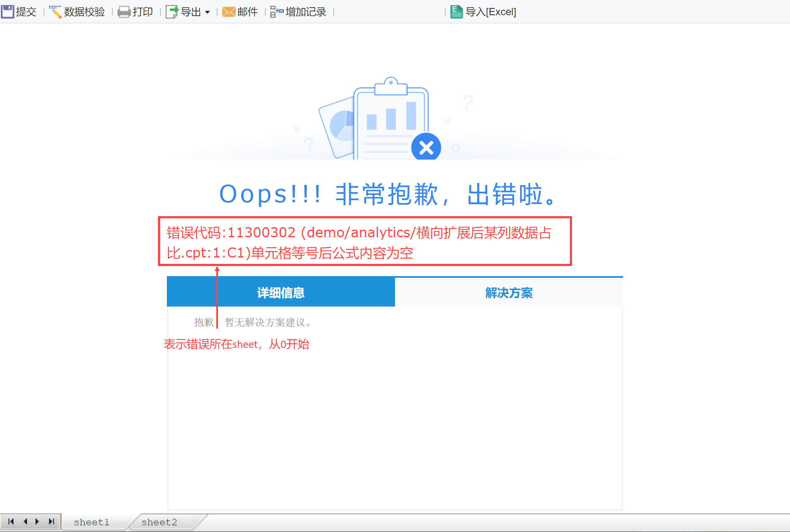
Task: Click the error code 11300302 message text
Action: [359, 242]
